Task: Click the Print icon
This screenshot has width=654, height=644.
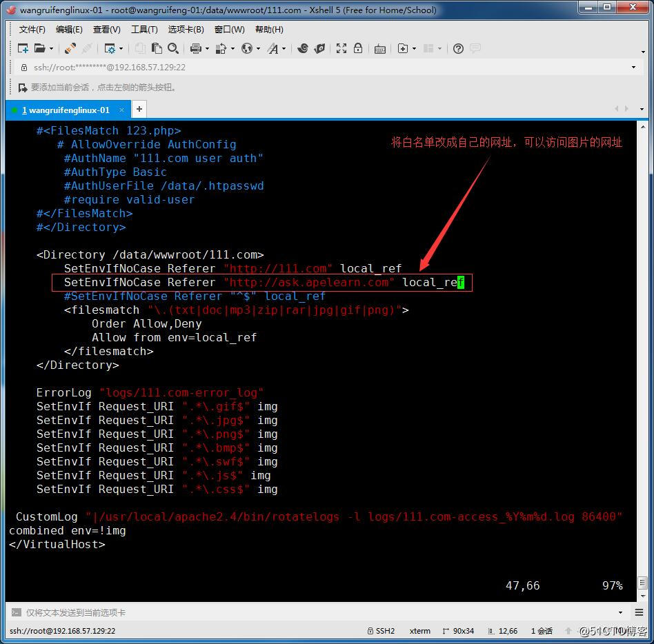Action: (x=196, y=49)
